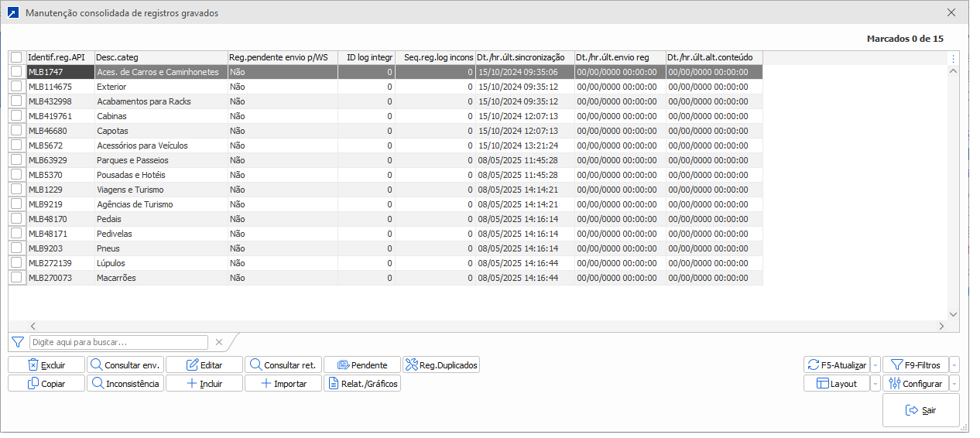Select cell 'Acabamentos para Racks'

tap(161, 101)
